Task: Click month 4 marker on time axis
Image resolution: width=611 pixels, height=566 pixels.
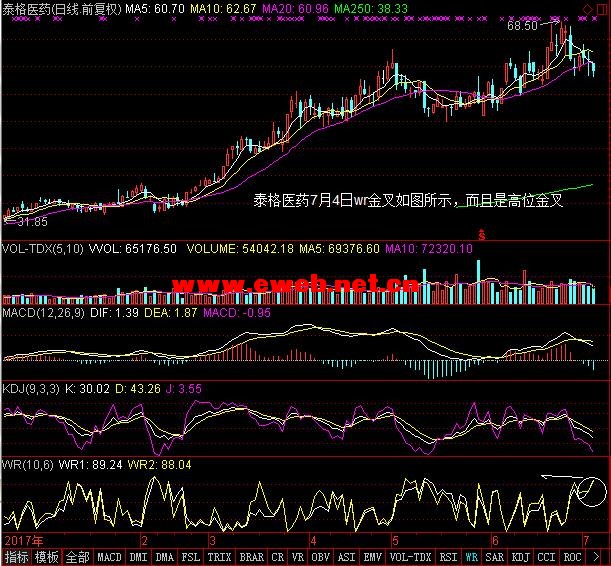Action: pyautogui.click(x=313, y=541)
